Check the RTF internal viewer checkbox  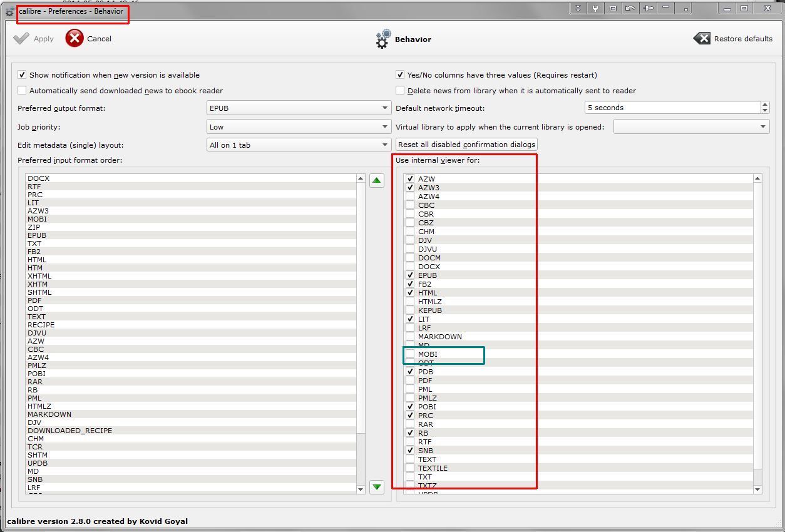coord(410,442)
